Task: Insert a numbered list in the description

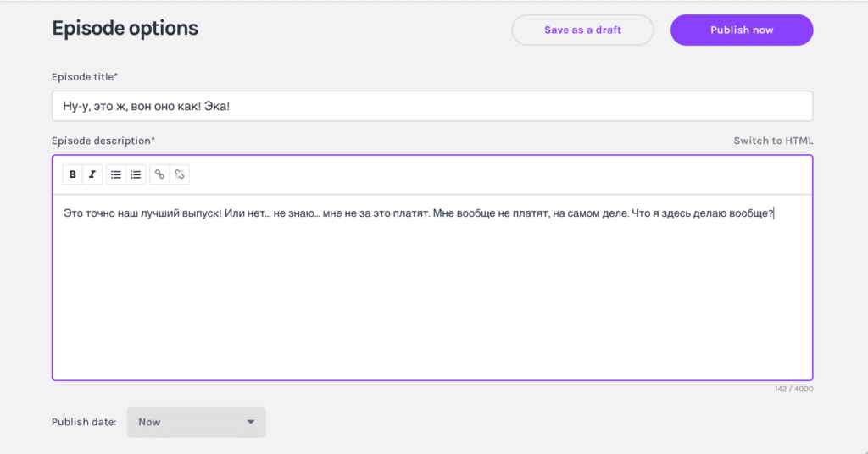Action: [136, 174]
